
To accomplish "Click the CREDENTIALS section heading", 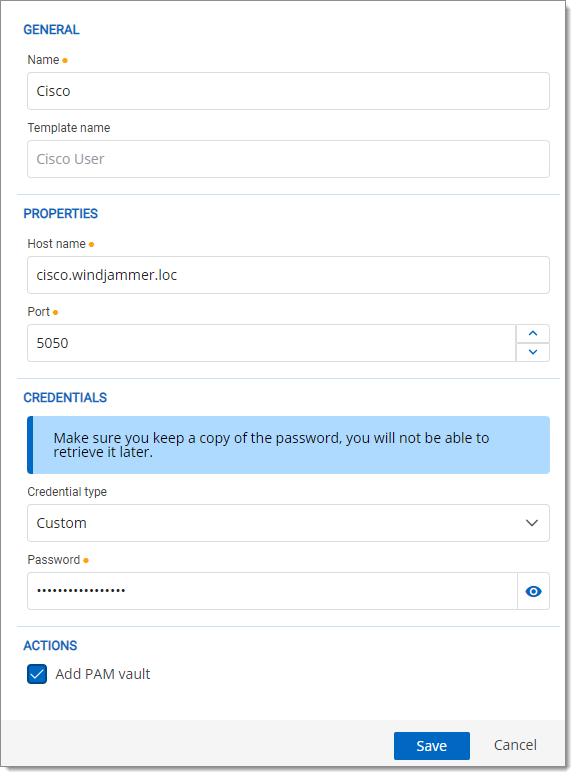I will pos(65,397).
